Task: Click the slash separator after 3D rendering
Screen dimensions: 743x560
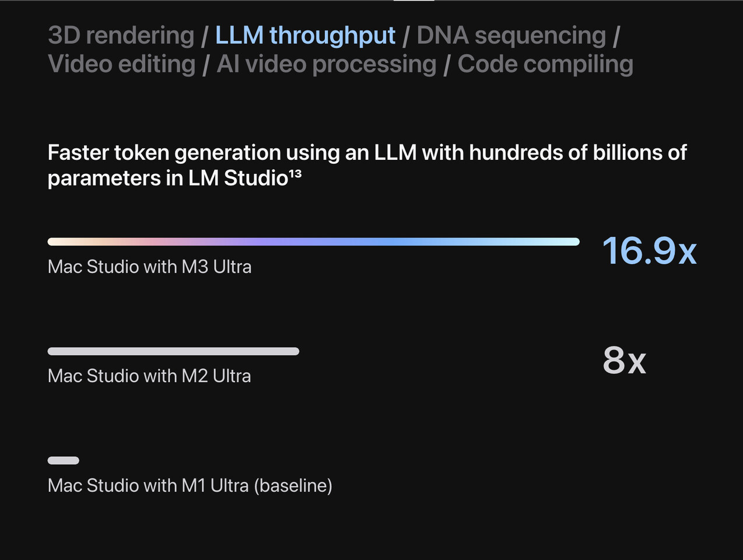Action: [205, 36]
